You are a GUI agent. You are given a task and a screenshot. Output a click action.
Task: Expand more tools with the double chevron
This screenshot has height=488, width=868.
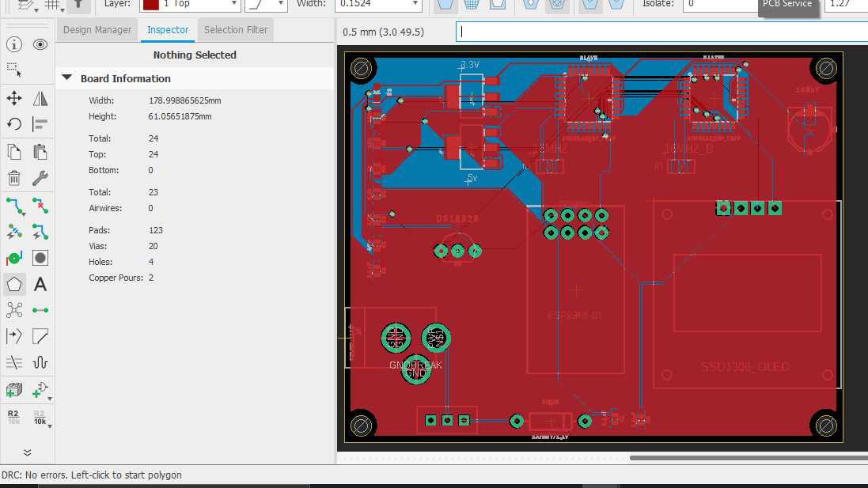point(27,452)
